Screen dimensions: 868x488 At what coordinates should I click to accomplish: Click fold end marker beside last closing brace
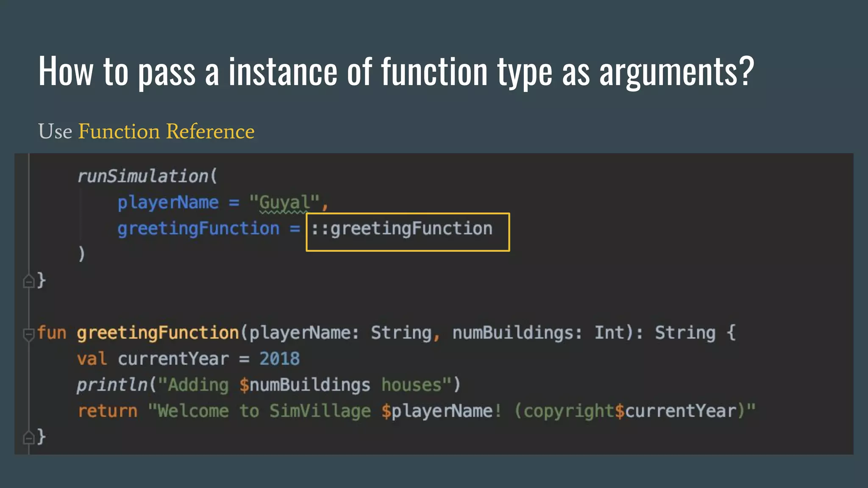[x=28, y=437]
